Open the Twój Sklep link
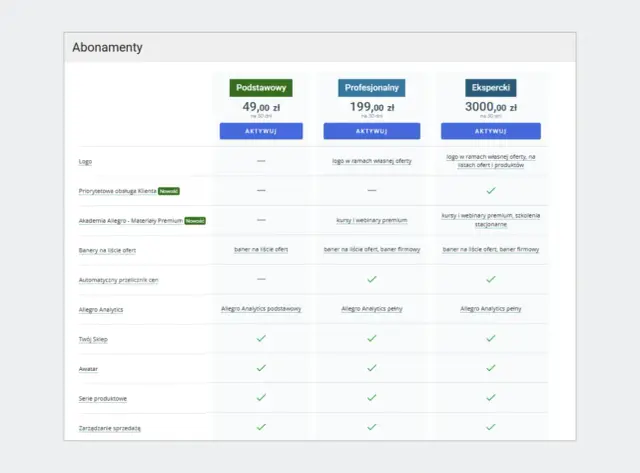640x473 pixels. [x=93, y=339]
